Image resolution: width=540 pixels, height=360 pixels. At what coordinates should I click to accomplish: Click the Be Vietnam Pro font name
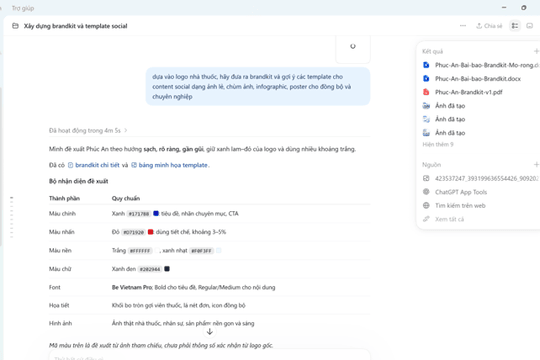click(x=132, y=287)
